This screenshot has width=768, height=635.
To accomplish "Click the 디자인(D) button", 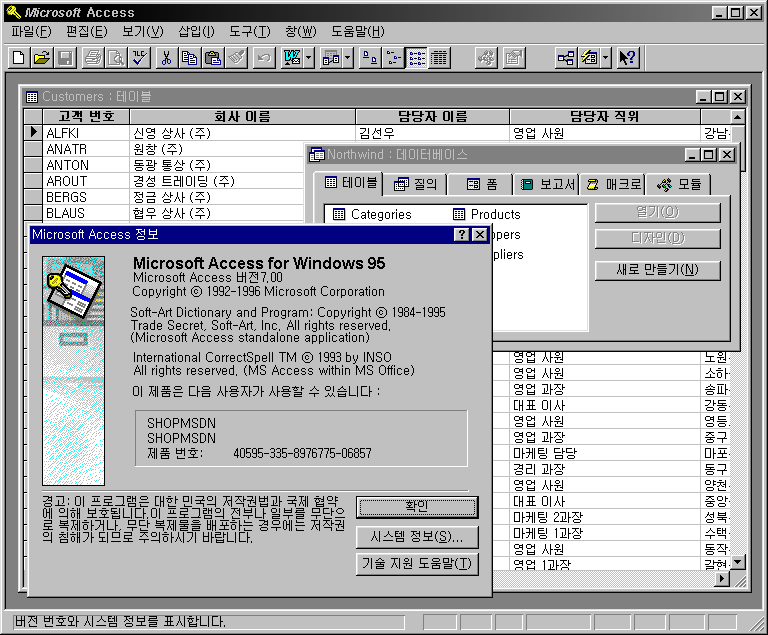I will (x=657, y=238).
